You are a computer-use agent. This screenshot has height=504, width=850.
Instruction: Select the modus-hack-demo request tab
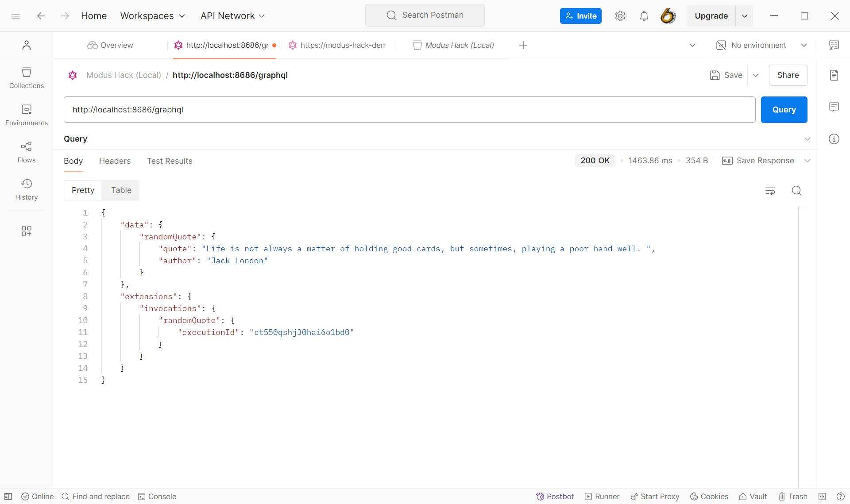[x=337, y=45]
